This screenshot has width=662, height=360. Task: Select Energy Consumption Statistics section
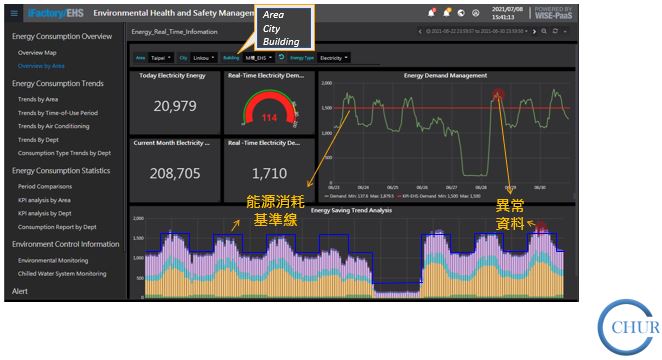coord(61,171)
